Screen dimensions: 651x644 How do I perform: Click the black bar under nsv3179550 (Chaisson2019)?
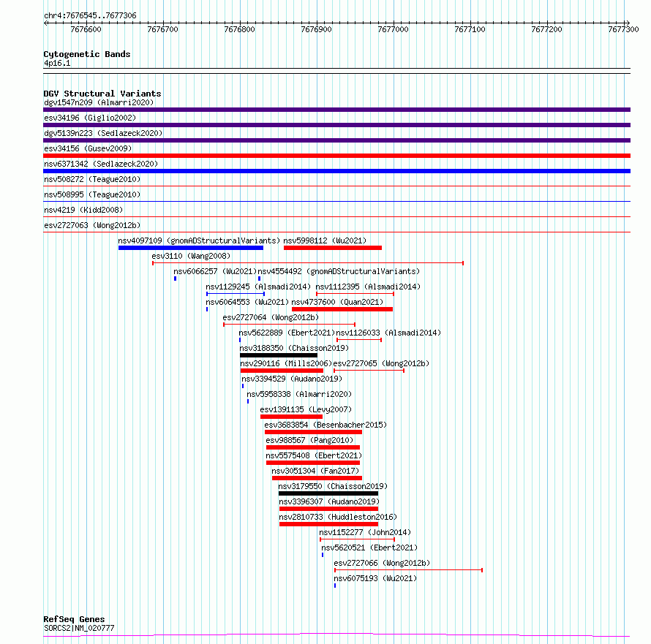(x=328, y=494)
